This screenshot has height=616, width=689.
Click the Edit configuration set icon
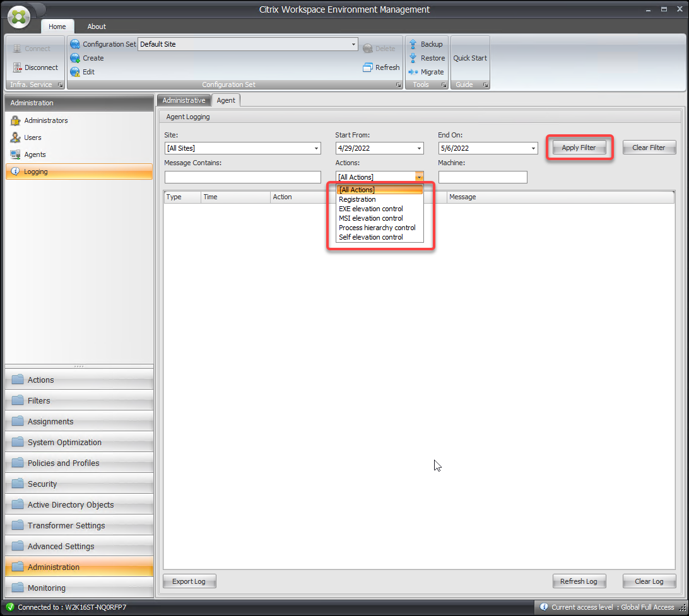(x=75, y=72)
